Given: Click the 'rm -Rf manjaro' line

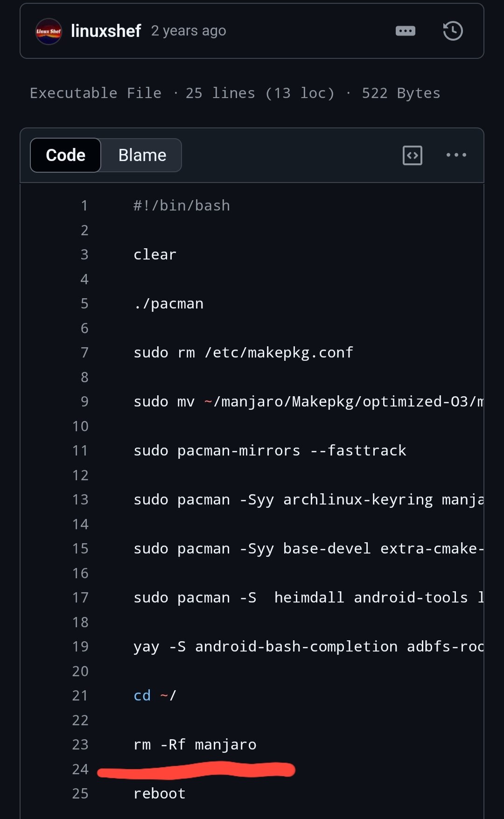Looking at the screenshot, I should [x=195, y=744].
